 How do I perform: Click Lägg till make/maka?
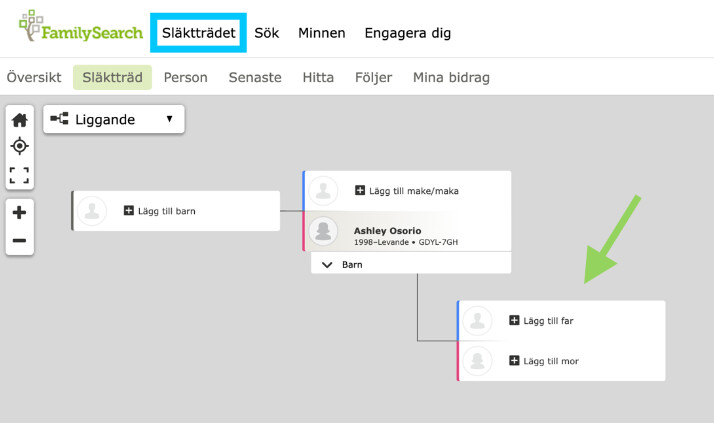click(x=413, y=191)
